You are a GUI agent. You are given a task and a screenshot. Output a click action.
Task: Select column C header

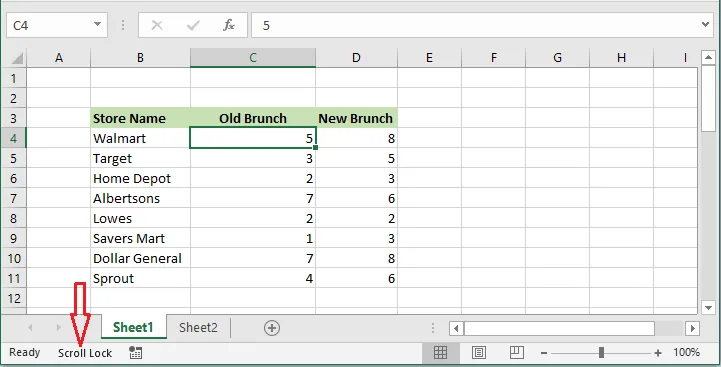tap(253, 58)
